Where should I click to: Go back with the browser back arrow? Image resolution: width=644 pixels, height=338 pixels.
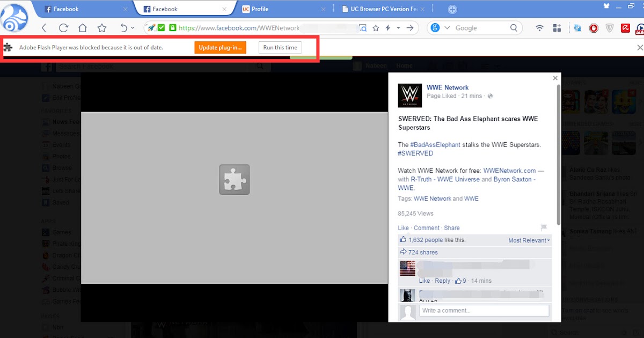(45, 28)
